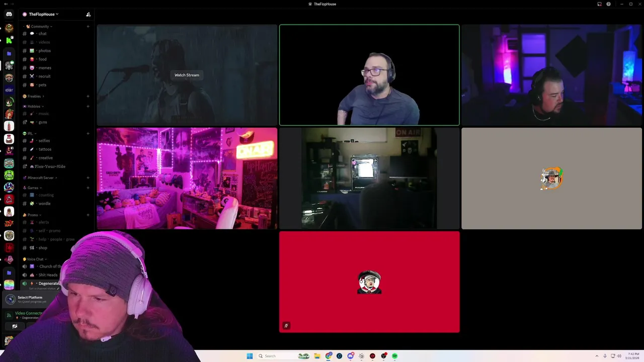Click Watch Stream on the dimmed video
This screenshot has width=644, height=362.
pos(187,75)
